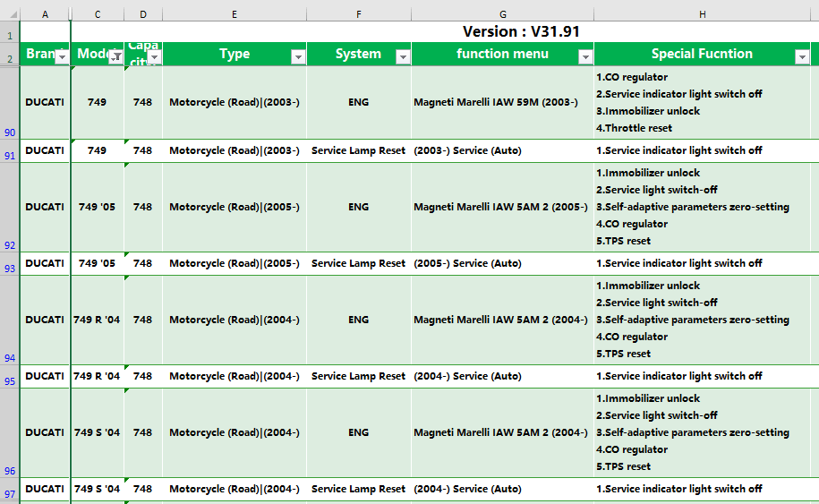
Task: Select row 95 header
Action: click(x=10, y=377)
